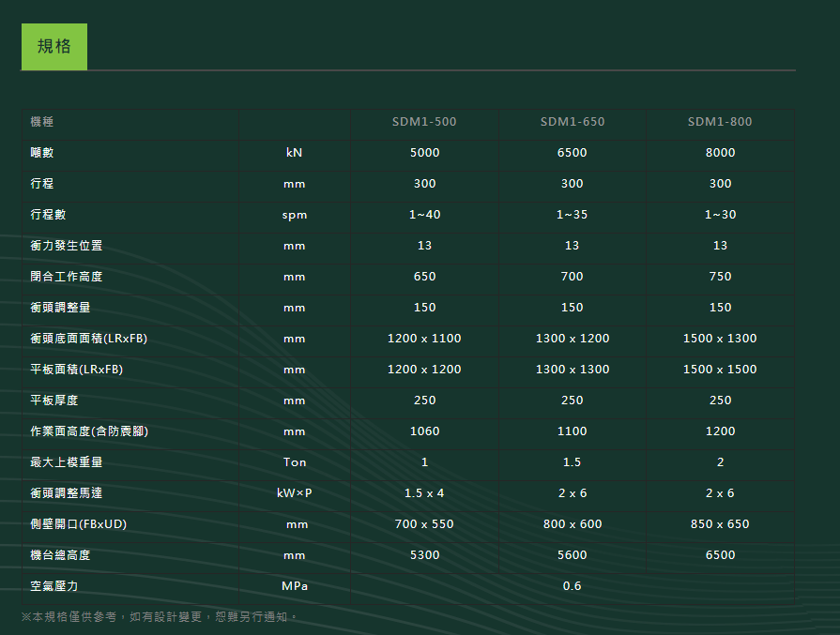
Task: Click the kN unit cell
Action: 295,153
